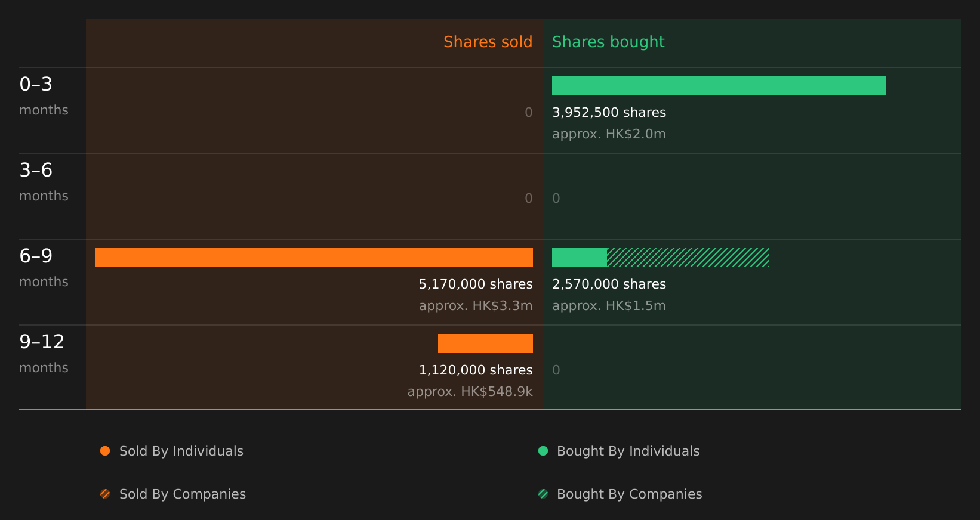
Task: Click the approx. HK$3.3m text
Action: (476, 306)
